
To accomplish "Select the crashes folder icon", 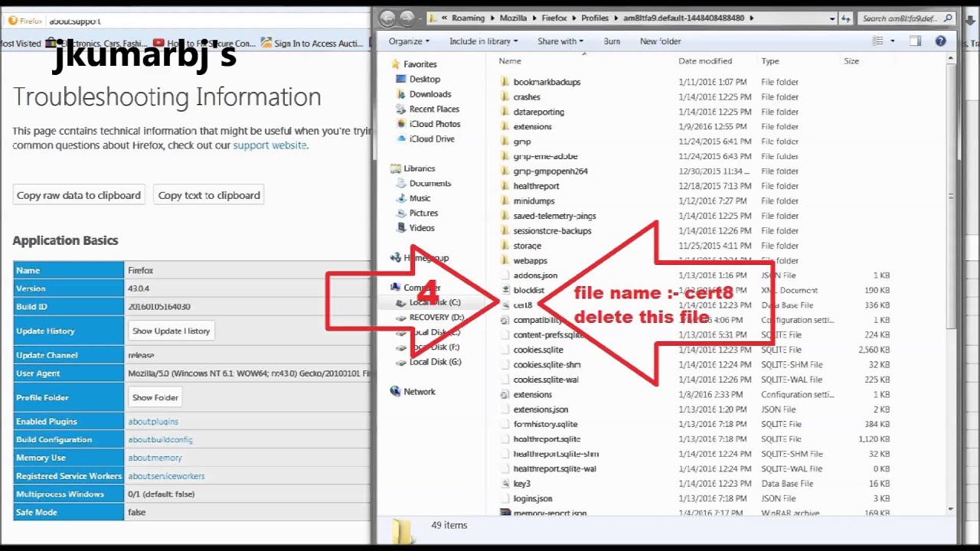I will click(505, 97).
